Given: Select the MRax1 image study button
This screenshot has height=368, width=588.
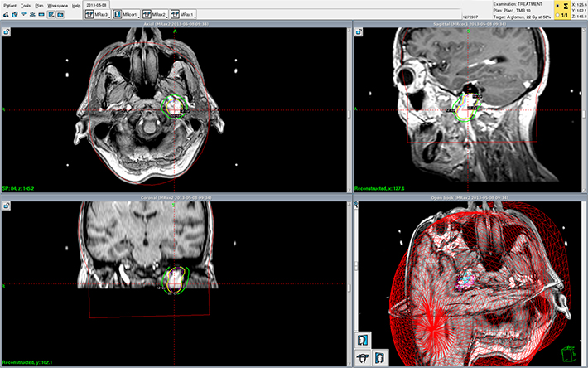Looking at the screenshot, I should pos(183,15).
